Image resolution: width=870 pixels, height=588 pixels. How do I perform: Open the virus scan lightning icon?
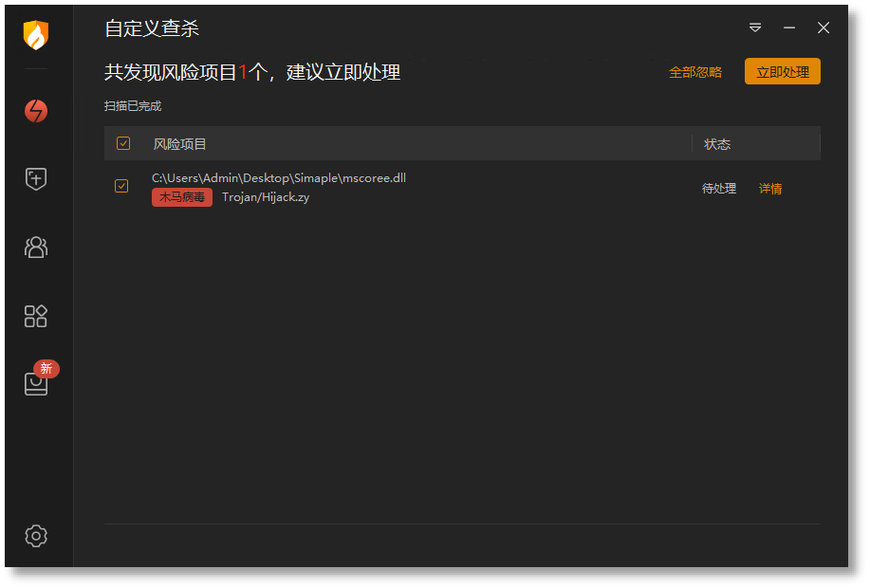point(36,111)
